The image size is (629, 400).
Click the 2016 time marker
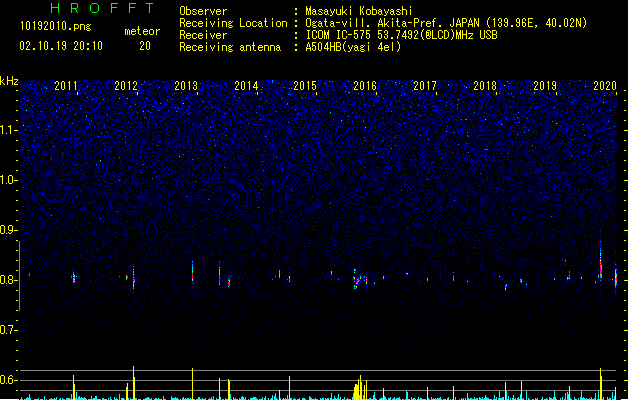coord(365,86)
